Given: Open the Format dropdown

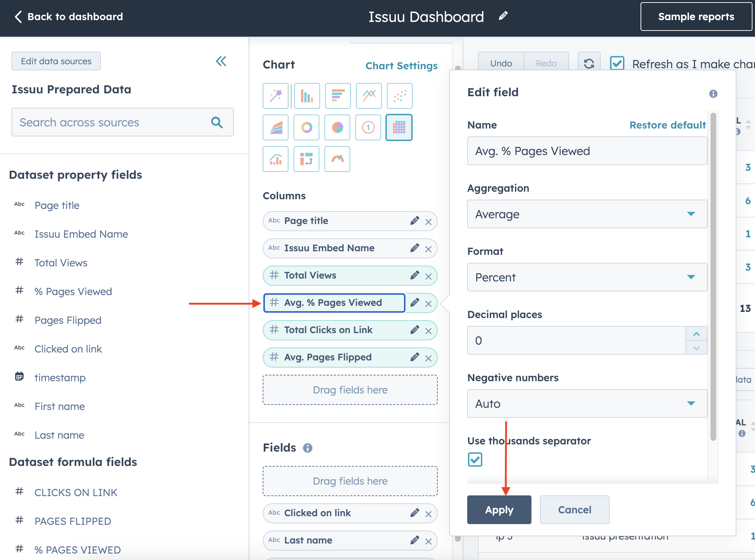Looking at the screenshot, I should click(x=587, y=277).
